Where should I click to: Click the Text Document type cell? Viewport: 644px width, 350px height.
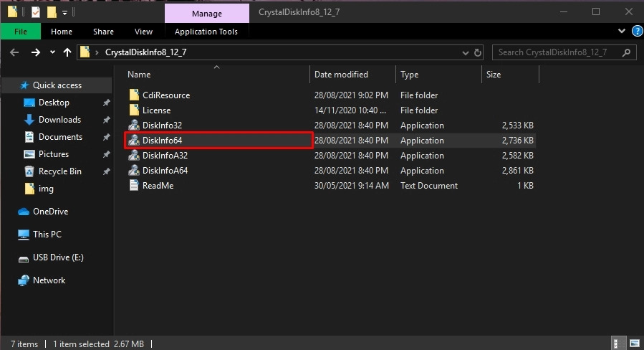click(x=429, y=186)
